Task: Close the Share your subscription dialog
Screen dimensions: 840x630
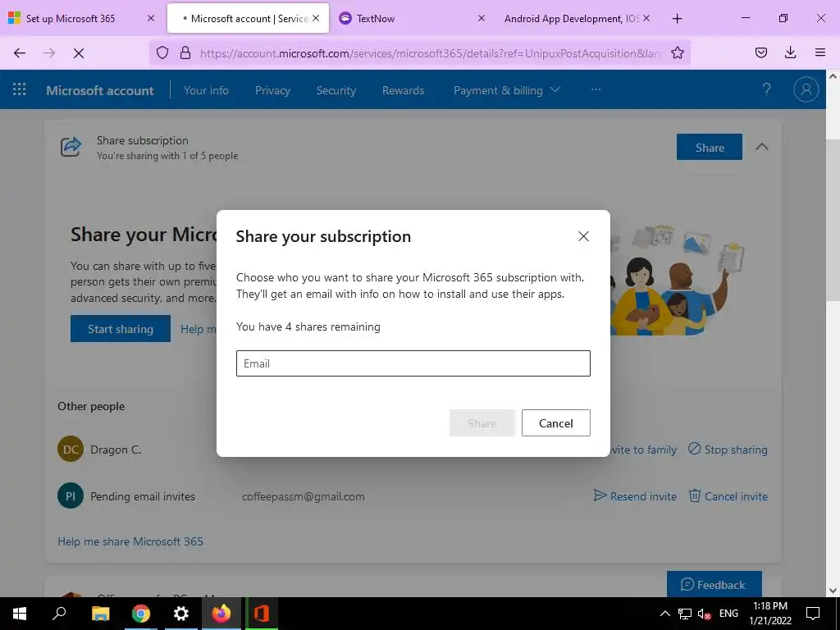Action: [583, 236]
